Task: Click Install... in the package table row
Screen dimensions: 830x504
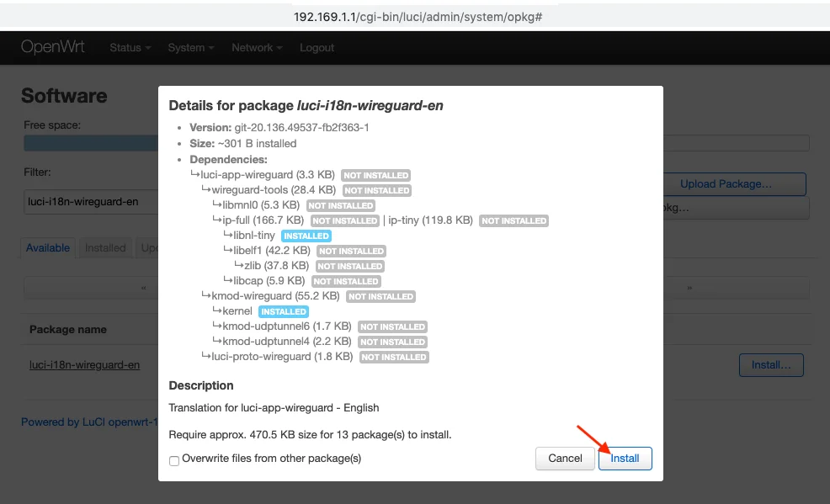Action: point(770,365)
